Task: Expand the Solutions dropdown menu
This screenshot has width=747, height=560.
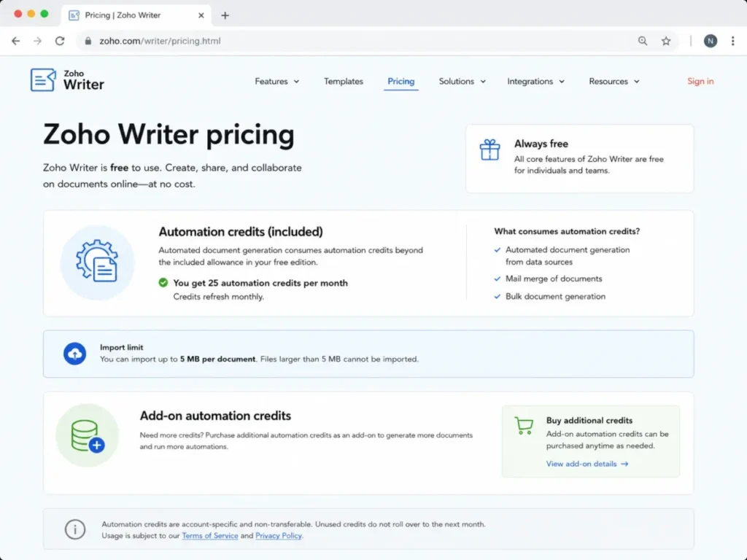Action: click(462, 82)
